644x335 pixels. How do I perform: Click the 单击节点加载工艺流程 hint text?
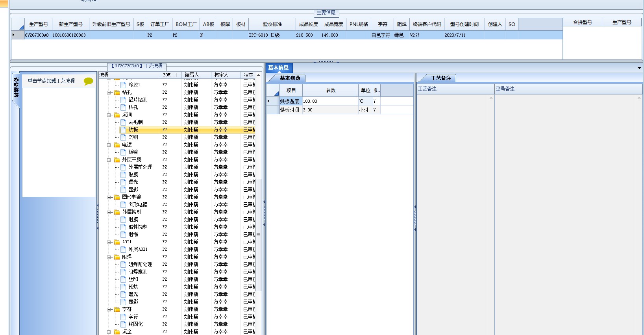point(51,81)
